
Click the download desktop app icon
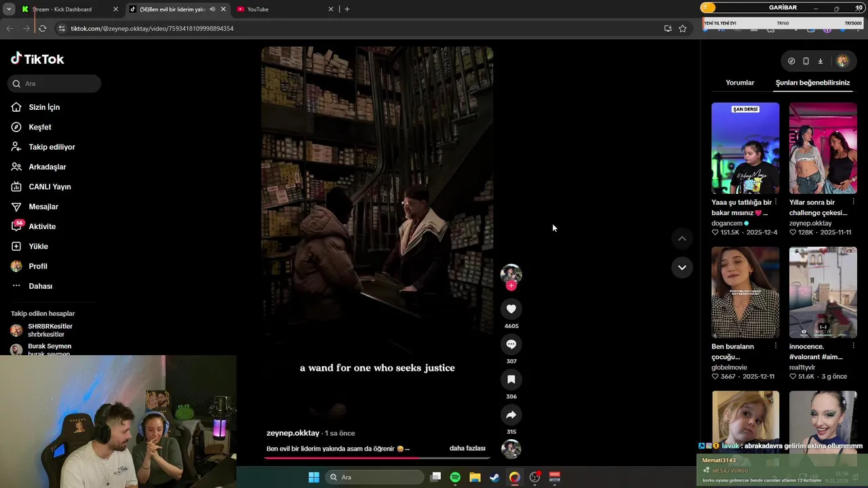coord(821,61)
